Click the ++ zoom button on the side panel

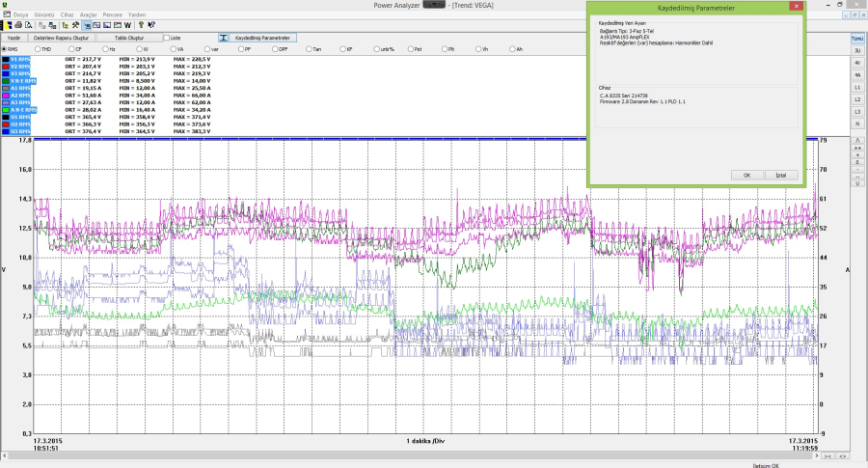pos(857,148)
